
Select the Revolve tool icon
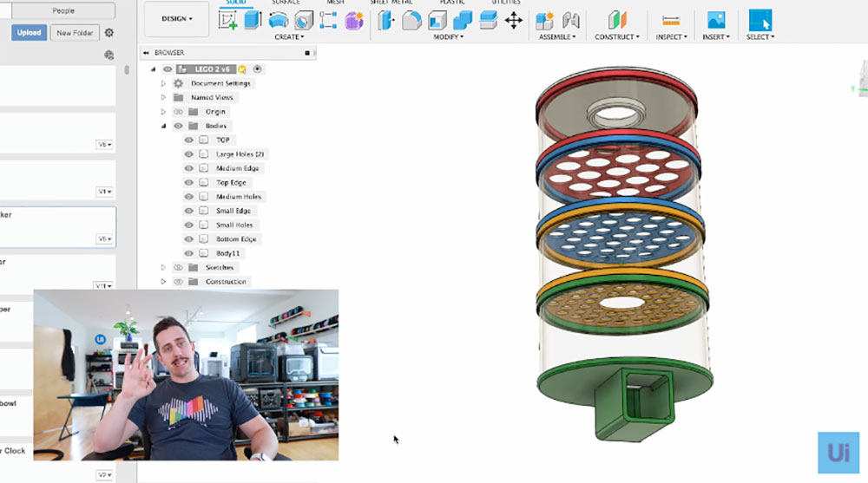pyautogui.click(x=279, y=20)
